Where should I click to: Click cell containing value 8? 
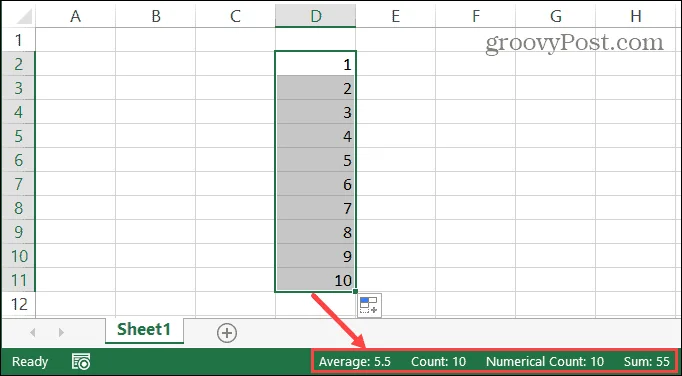coord(315,232)
